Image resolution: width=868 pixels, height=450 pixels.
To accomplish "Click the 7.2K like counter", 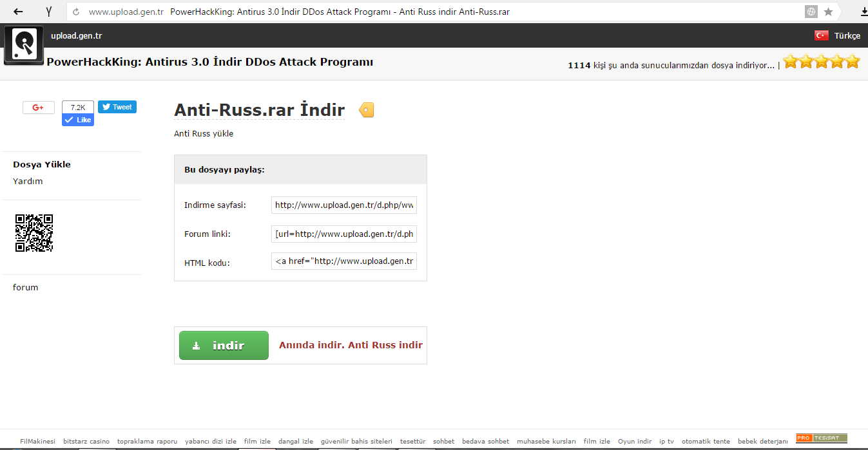I will 78,108.
